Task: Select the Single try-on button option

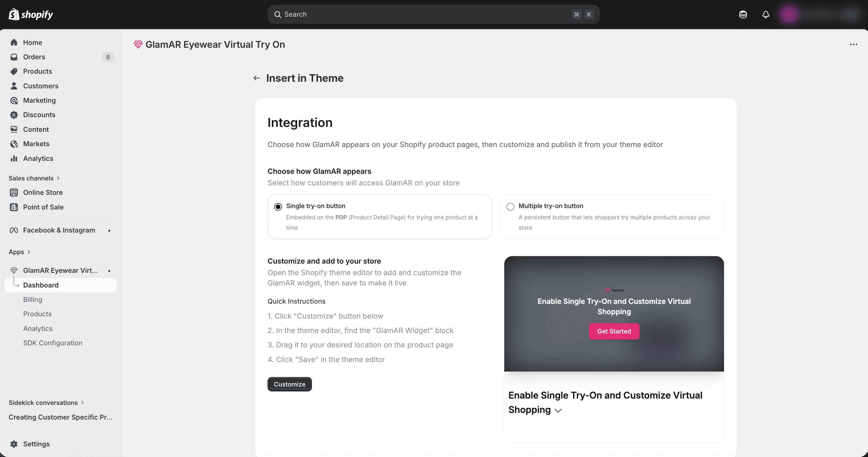Action: coord(278,206)
